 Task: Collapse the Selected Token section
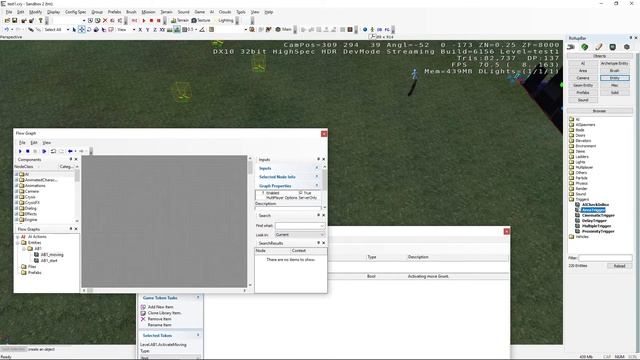(198, 335)
